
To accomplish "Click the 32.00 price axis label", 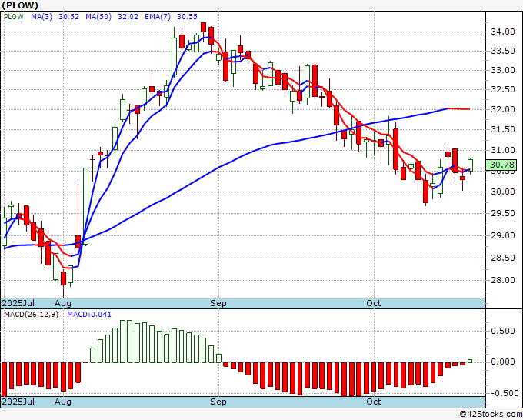I will pyautogui.click(x=503, y=109).
